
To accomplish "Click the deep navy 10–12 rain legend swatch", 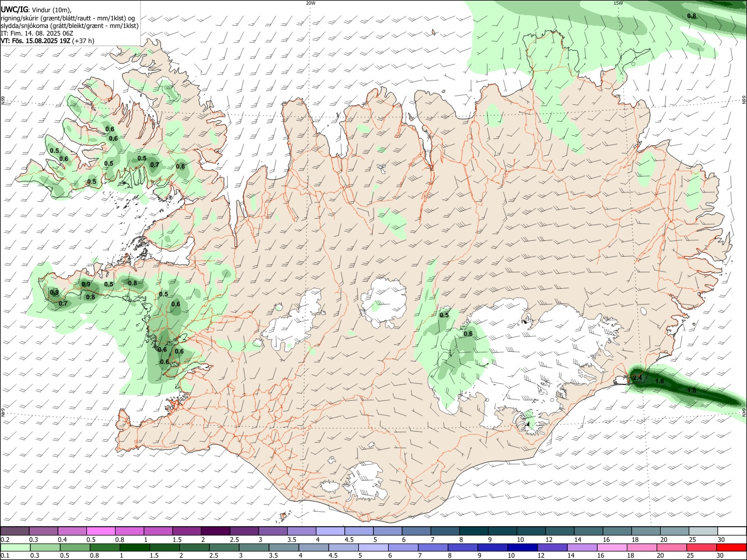I will pyautogui.click(x=521, y=547).
